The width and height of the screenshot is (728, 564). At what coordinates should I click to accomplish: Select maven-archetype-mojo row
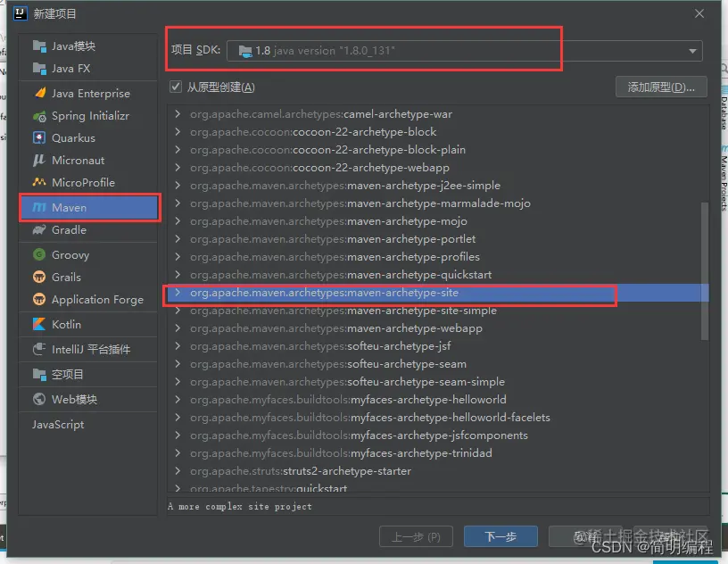(x=438, y=221)
